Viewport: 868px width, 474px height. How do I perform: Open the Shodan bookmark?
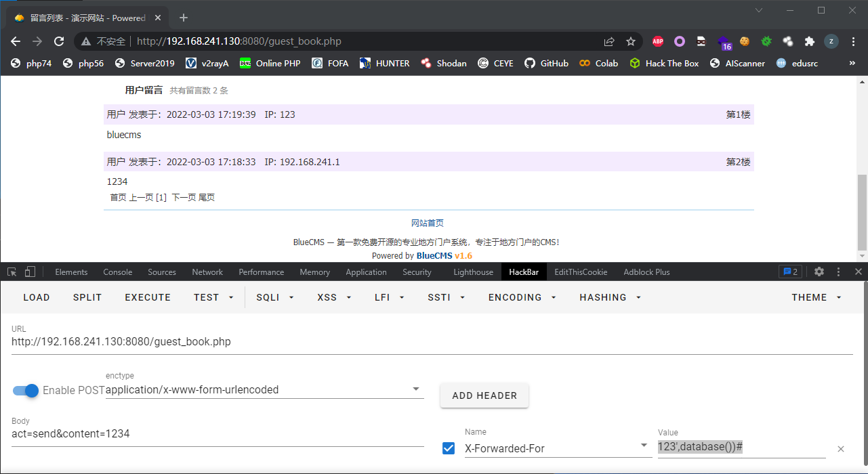444,63
